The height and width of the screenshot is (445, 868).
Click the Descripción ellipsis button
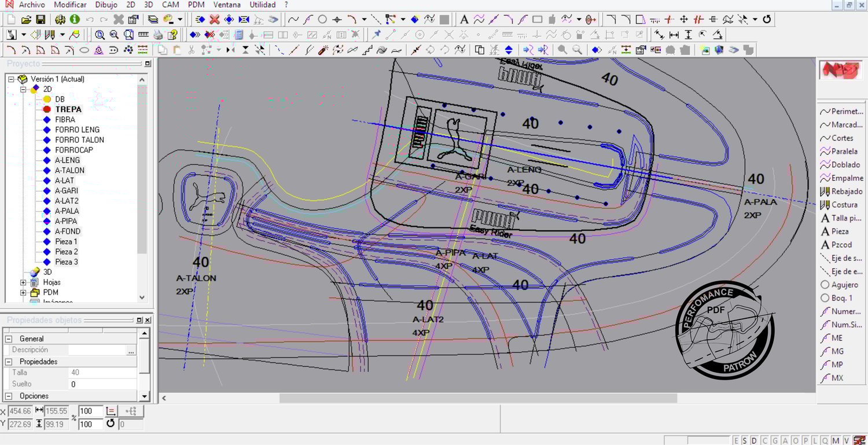131,350
